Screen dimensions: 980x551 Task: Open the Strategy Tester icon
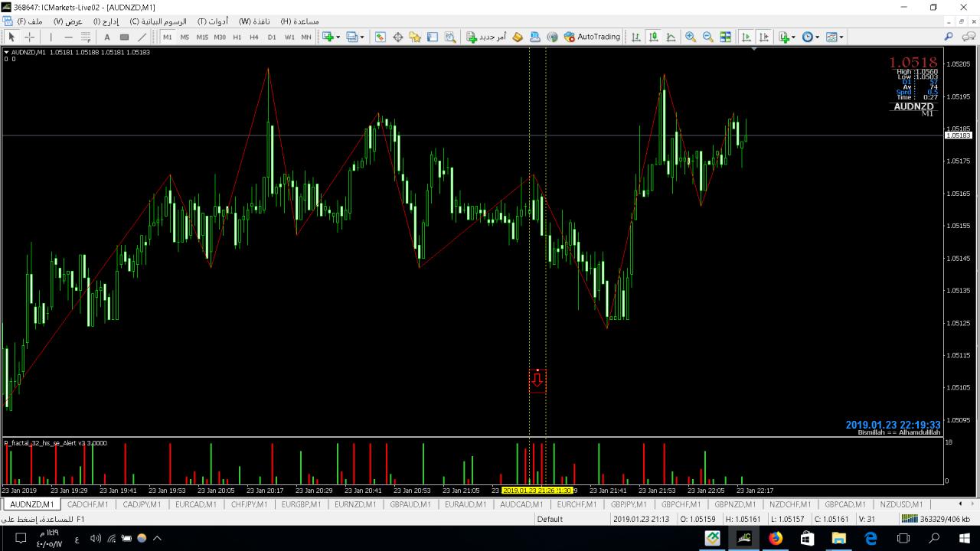(450, 37)
